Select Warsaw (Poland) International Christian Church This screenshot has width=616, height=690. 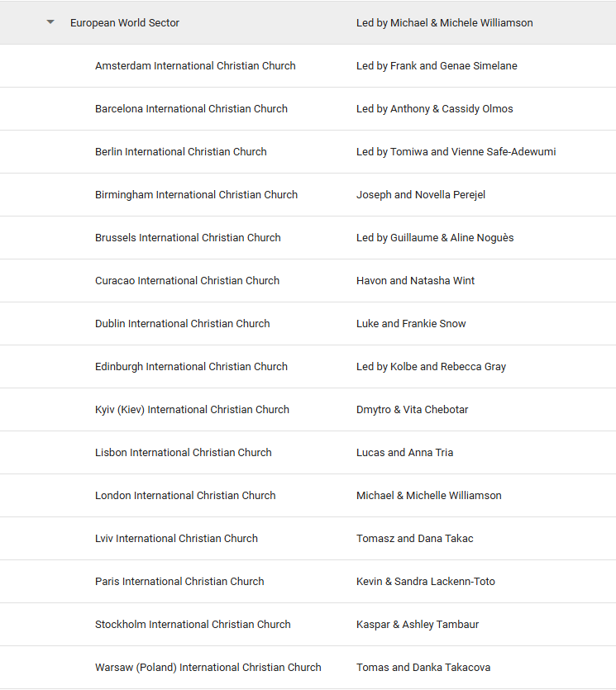coord(208,668)
